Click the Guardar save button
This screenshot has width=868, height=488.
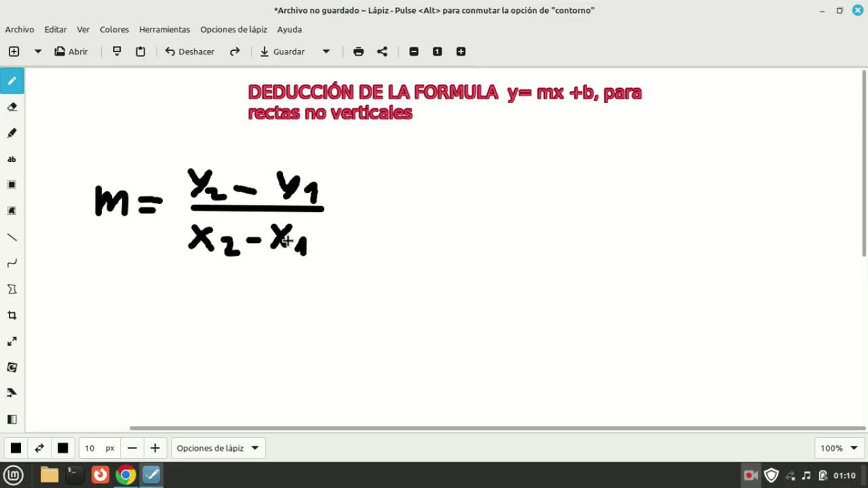point(282,52)
